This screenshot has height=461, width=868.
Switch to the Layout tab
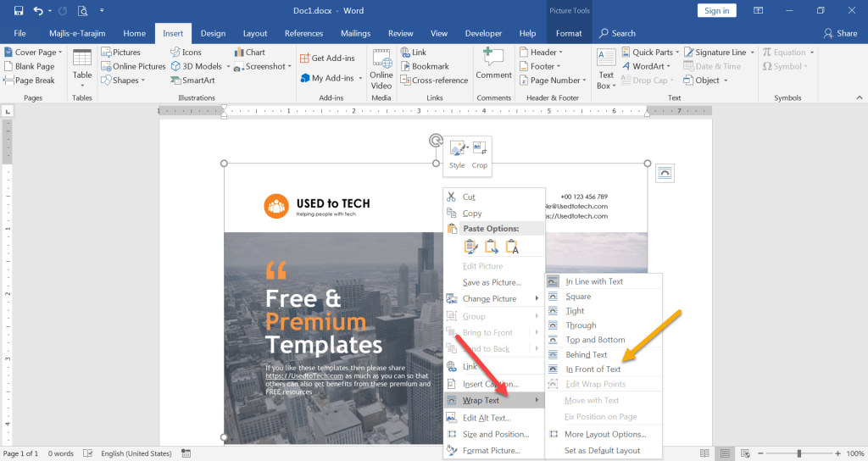(254, 33)
